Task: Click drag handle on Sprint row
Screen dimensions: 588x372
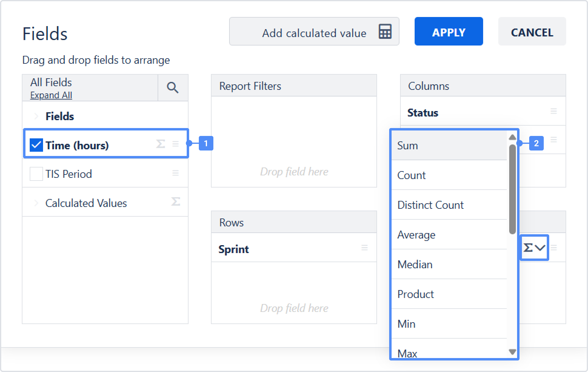Action: (364, 248)
